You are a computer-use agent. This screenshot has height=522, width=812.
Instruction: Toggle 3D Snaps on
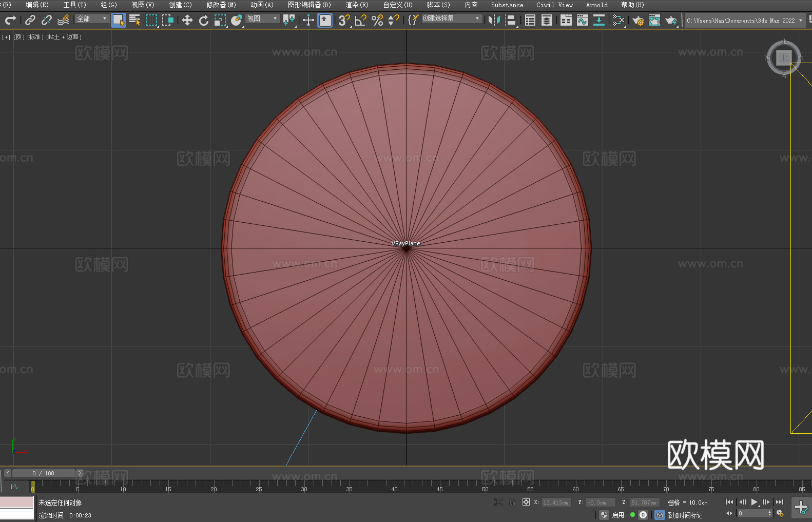tap(344, 20)
